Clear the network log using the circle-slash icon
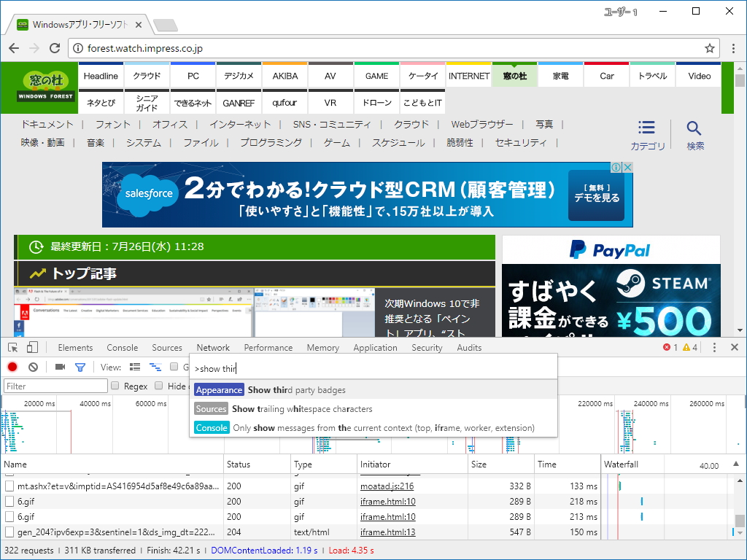Viewport: 747px width, 560px height. 33,367
